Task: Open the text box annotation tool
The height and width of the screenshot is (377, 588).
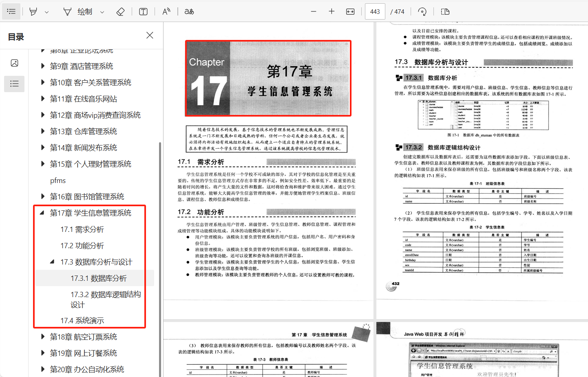Action: click(x=144, y=11)
